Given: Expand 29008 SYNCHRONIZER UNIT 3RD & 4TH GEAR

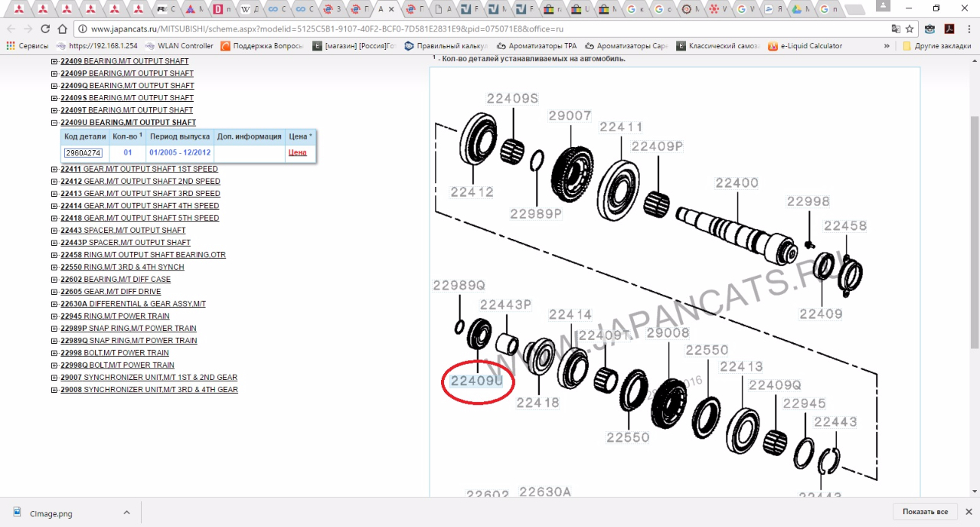Looking at the screenshot, I should point(54,390).
